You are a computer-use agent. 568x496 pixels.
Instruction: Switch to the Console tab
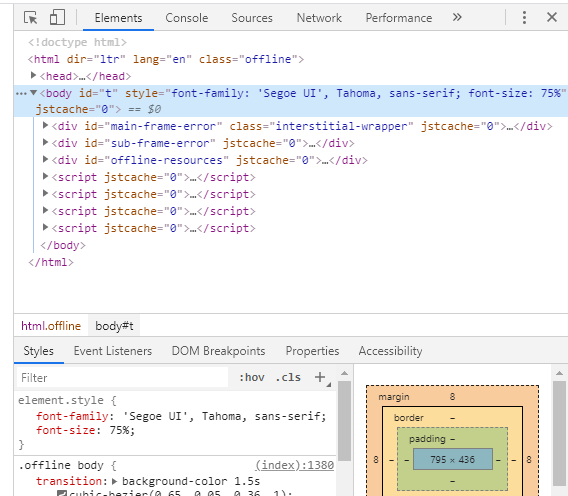click(187, 18)
